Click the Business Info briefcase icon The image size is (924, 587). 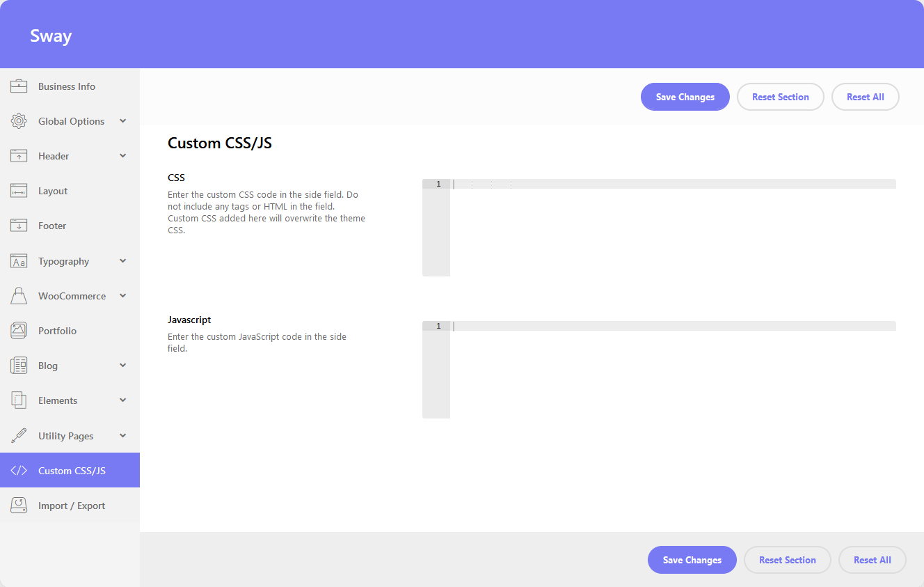tap(19, 86)
